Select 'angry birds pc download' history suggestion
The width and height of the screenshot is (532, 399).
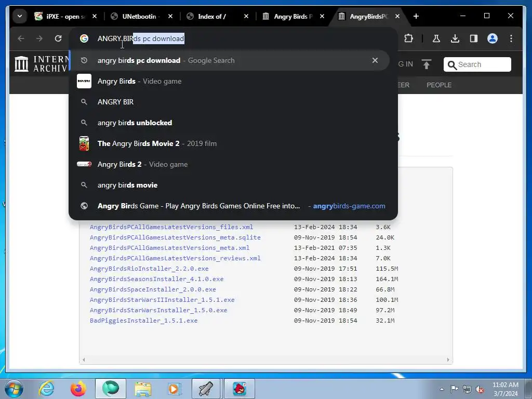(x=229, y=60)
